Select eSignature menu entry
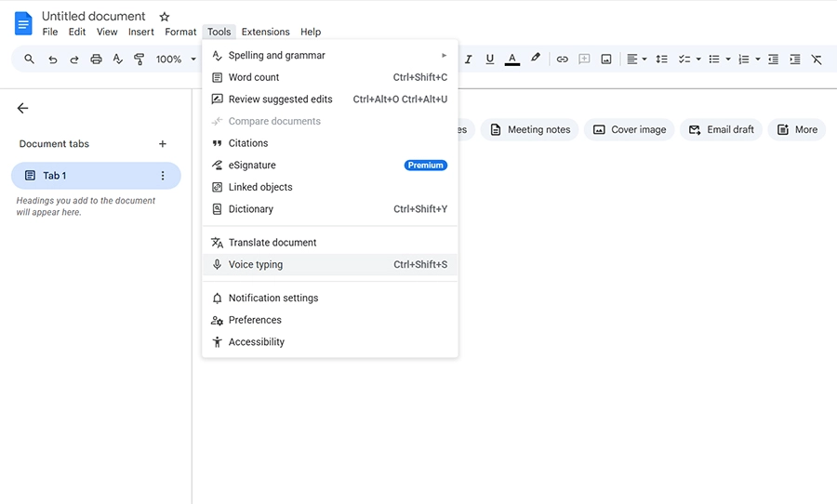Viewport: 837px width, 504px height. pos(330,165)
